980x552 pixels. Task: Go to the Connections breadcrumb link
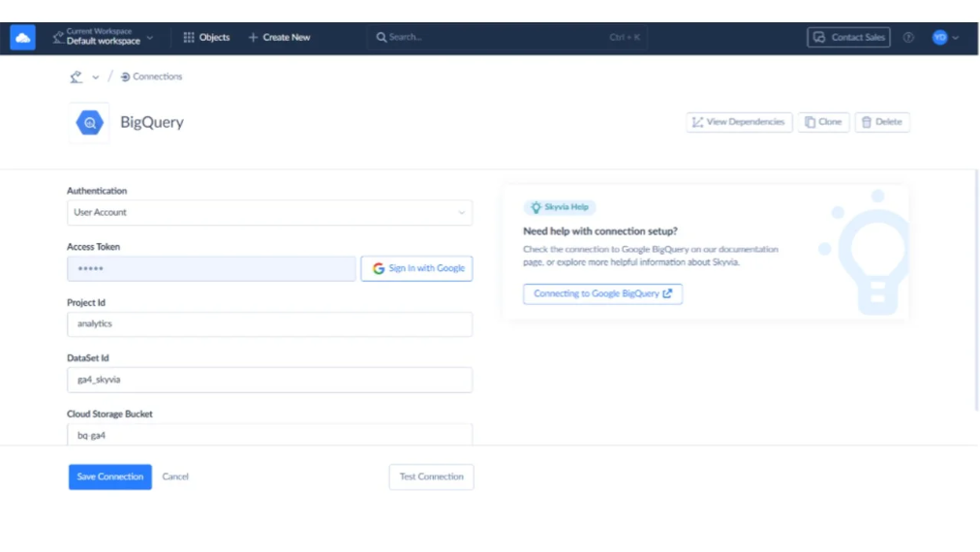pos(151,77)
